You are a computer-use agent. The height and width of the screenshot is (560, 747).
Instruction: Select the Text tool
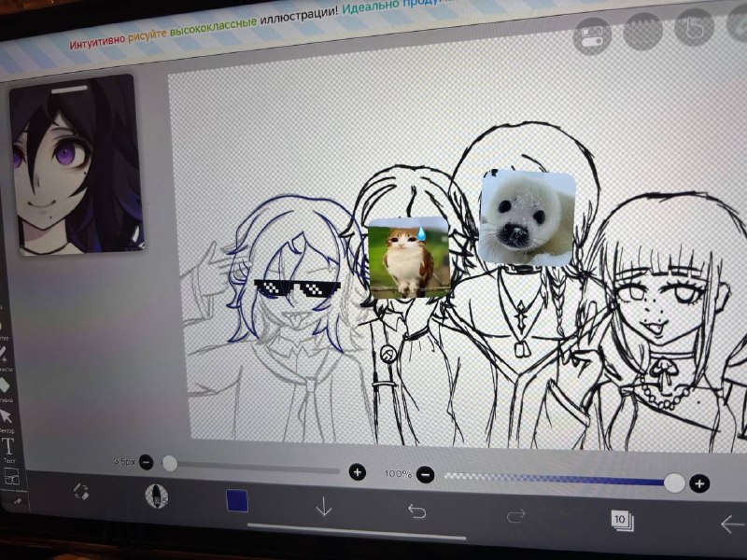click(9, 448)
